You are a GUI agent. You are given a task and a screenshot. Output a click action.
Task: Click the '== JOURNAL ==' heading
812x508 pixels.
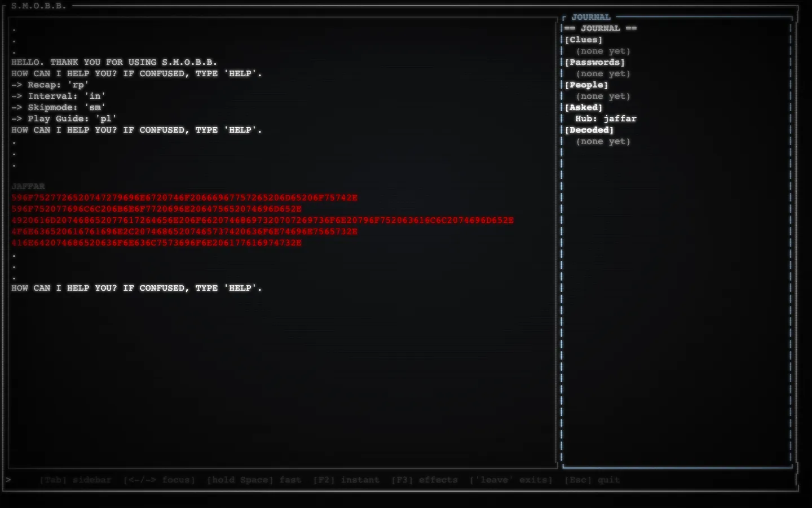tap(601, 28)
